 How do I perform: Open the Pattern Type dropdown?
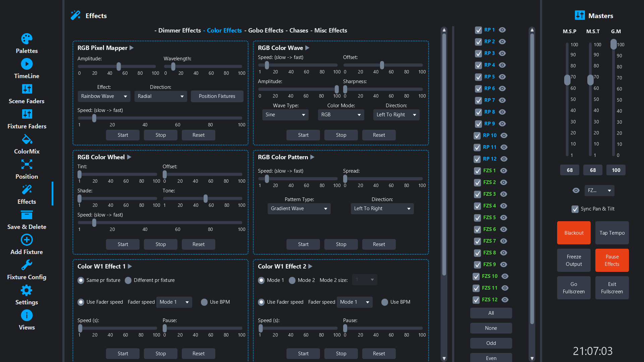299,208
